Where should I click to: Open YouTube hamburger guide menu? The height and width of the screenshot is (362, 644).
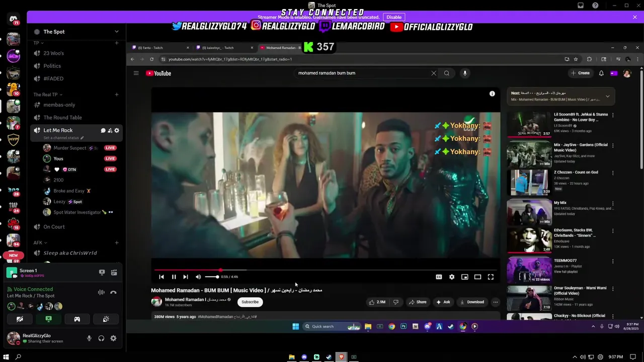136,73
